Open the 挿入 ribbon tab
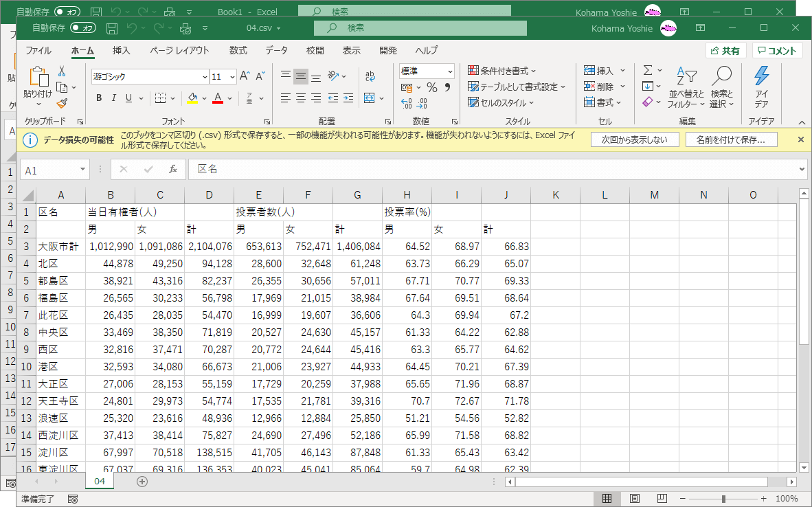The image size is (812, 507). (121, 51)
